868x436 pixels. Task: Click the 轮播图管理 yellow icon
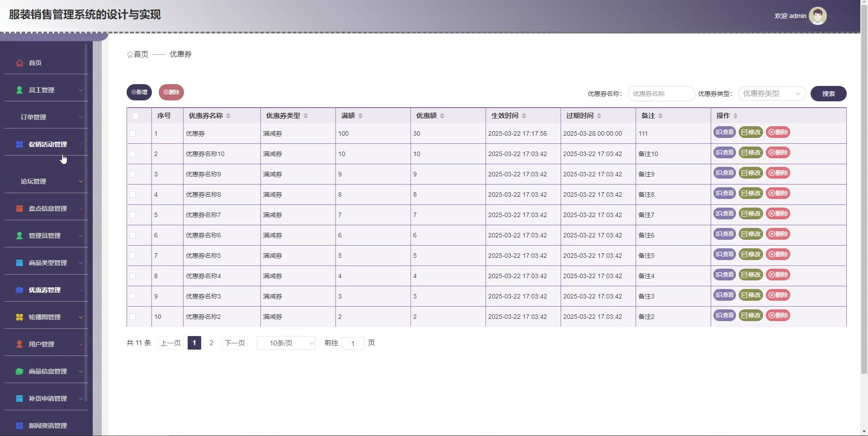coord(19,317)
